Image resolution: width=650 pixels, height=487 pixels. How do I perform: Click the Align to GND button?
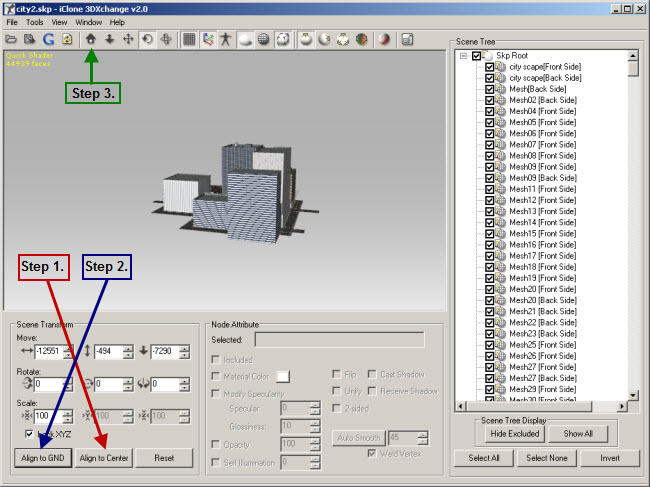pos(43,458)
